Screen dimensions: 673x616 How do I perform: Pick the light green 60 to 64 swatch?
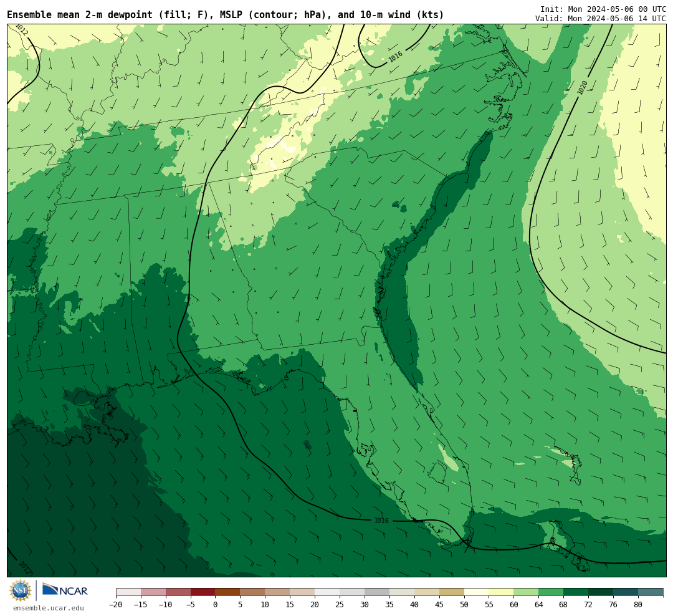pos(526,592)
